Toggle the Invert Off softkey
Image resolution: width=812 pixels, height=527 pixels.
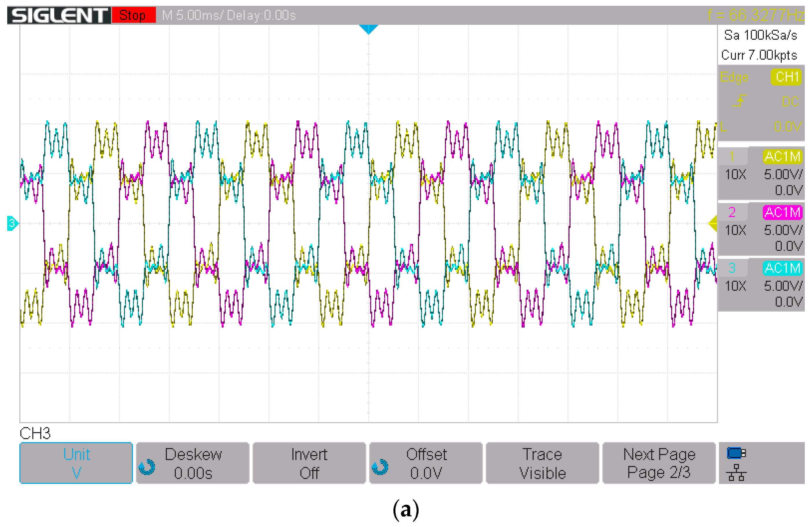coord(309,463)
